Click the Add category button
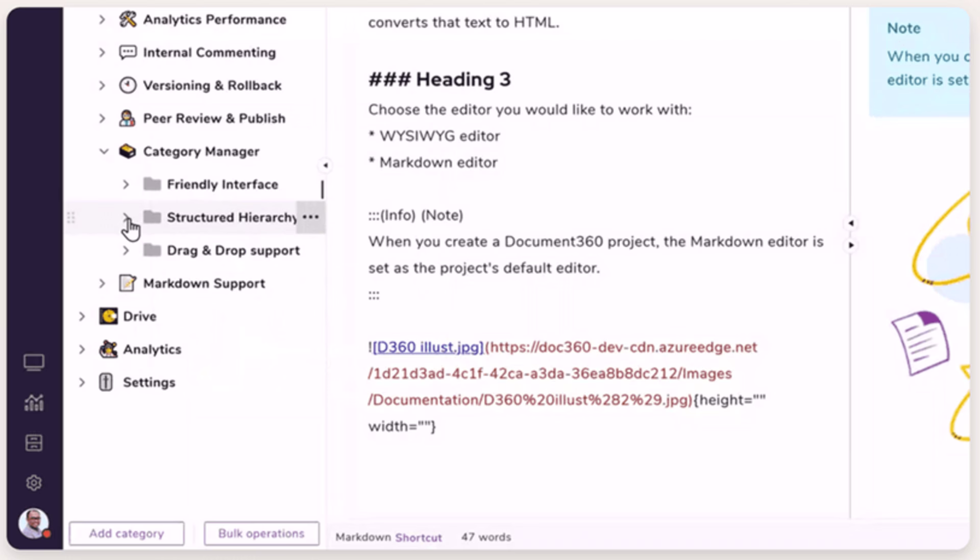The image size is (980, 560). click(127, 533)
